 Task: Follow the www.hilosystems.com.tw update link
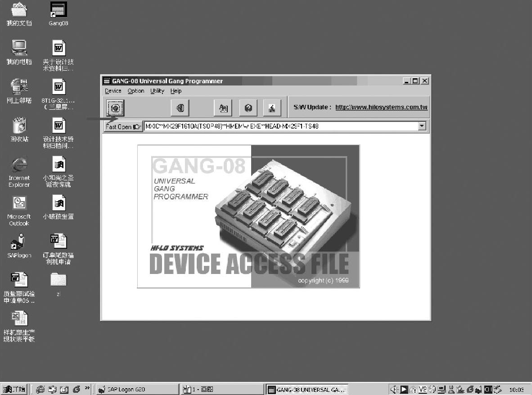381,107
